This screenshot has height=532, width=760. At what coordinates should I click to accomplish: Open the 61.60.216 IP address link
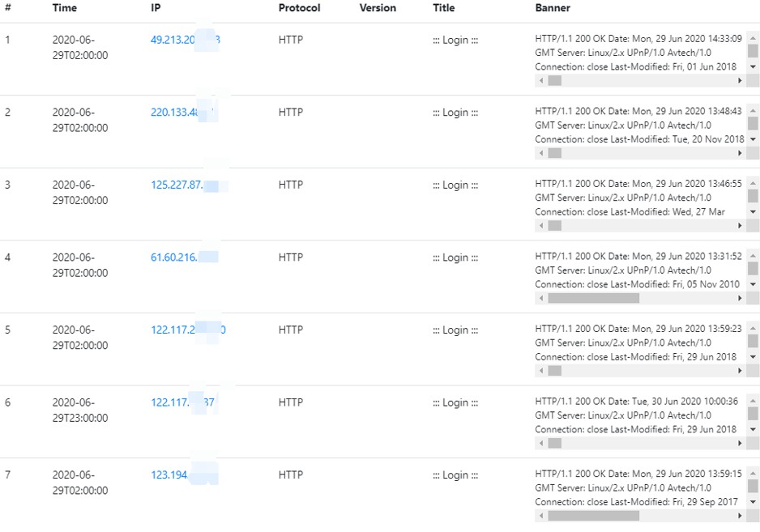(x=174, y=257)
